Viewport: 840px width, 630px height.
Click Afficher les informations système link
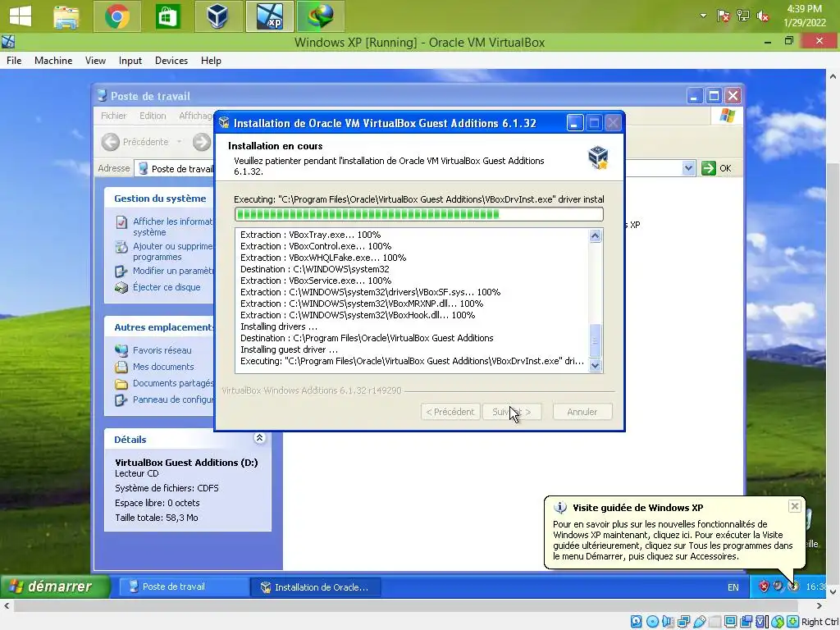tap(172, 226)
